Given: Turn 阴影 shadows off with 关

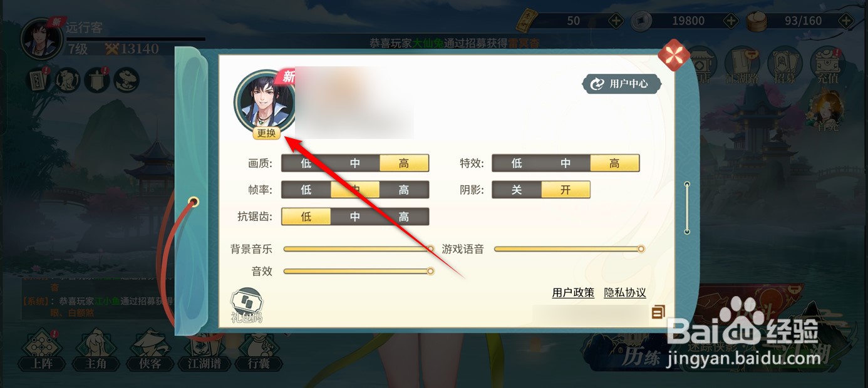Looking at the screenshot, I should coord(517,190).
